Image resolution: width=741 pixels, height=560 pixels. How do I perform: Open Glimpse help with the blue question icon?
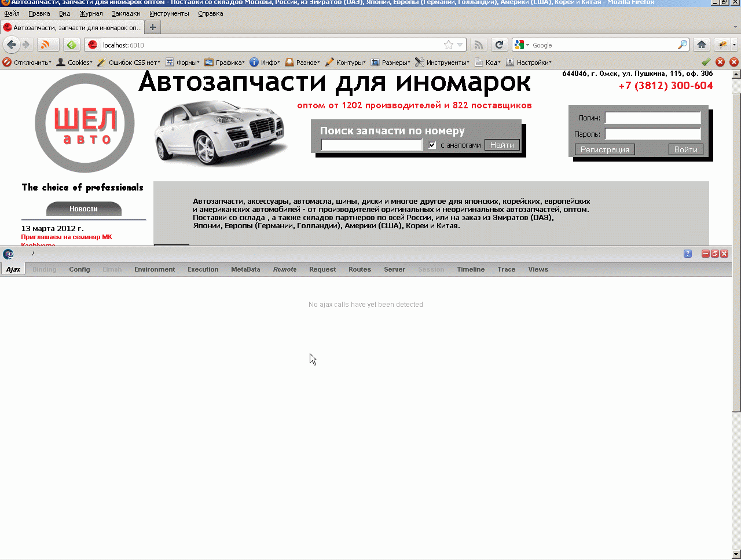click(688, 254)
